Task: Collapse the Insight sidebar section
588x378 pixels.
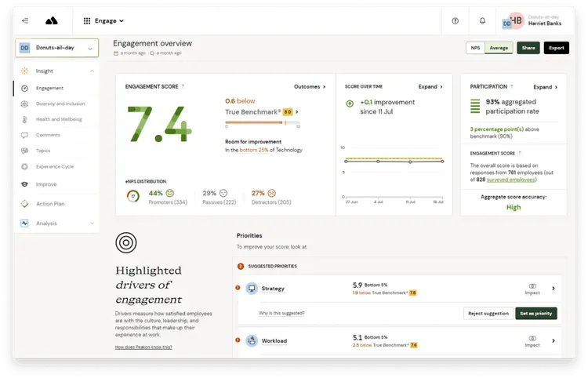Action: [x=56, y=71]
